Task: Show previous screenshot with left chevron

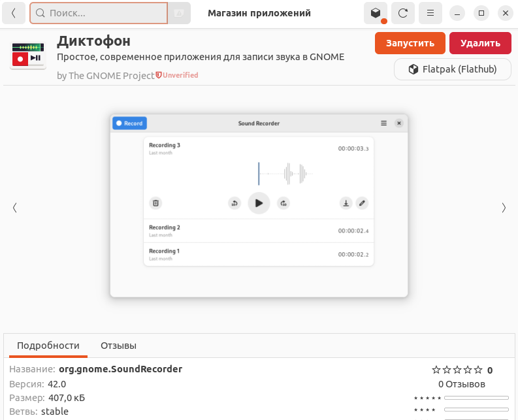Action: [14, 208]
